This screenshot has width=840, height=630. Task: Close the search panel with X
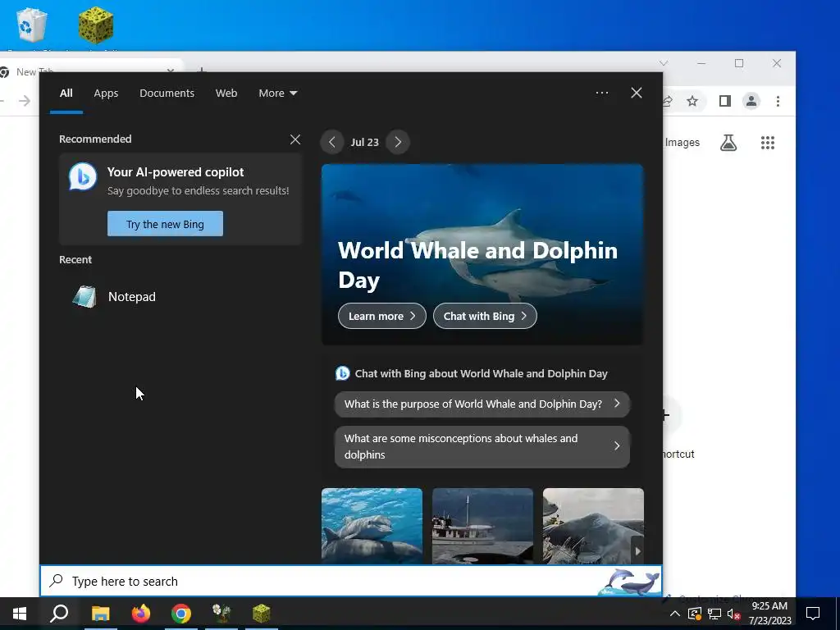tap(636, 93)
